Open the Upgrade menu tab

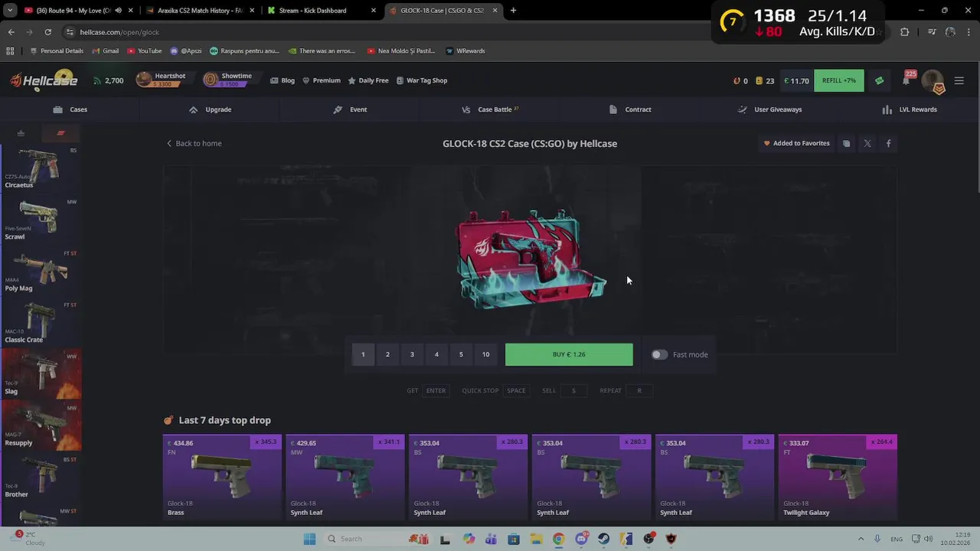pyautogui.click(x=211, y=109)
